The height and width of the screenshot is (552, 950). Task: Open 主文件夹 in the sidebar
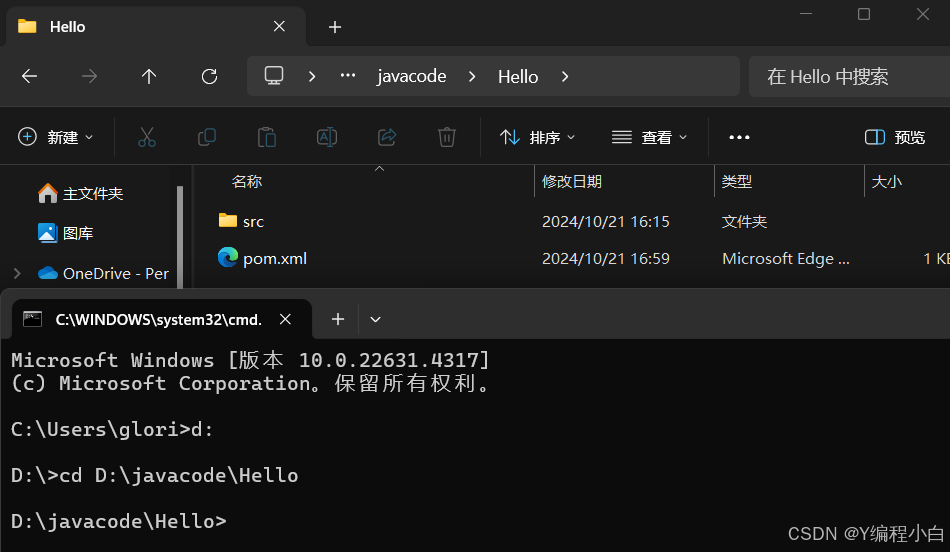click(x=81, y=194)
